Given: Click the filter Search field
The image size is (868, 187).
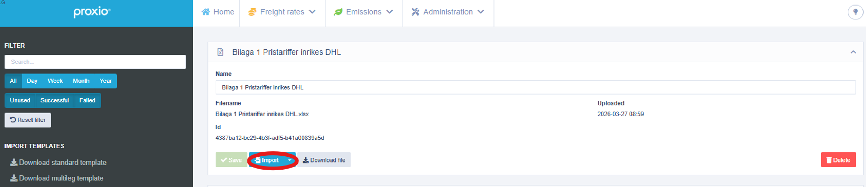Looking at the screenshot, I should [x=95, y=62].
